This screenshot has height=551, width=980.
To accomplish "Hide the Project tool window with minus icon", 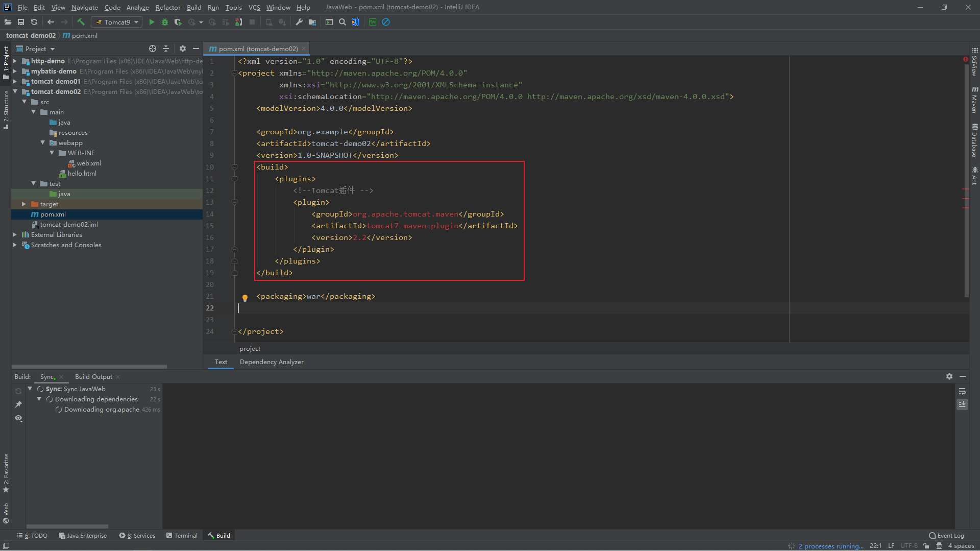I will (196, 49).
